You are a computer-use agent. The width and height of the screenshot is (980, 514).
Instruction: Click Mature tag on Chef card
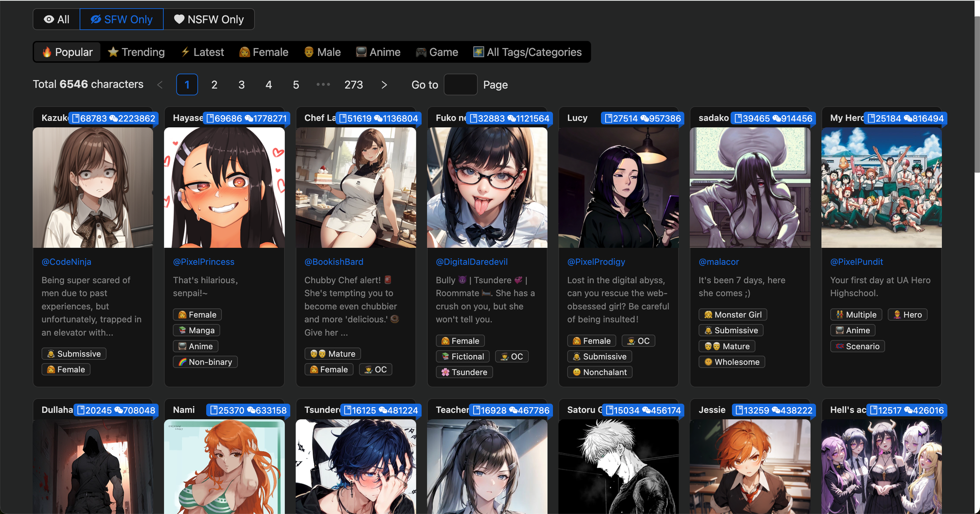pos(333,354)
